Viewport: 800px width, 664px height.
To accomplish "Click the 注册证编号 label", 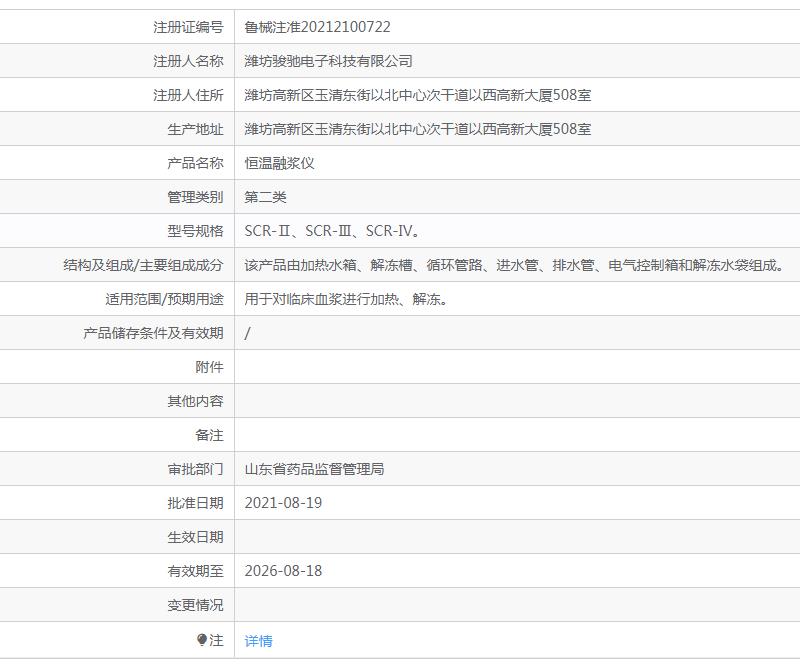I will [x=188, y=27].
